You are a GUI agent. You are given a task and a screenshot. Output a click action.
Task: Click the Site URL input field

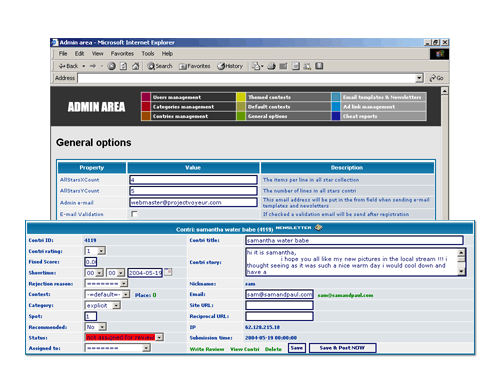[x=279, y=305]
